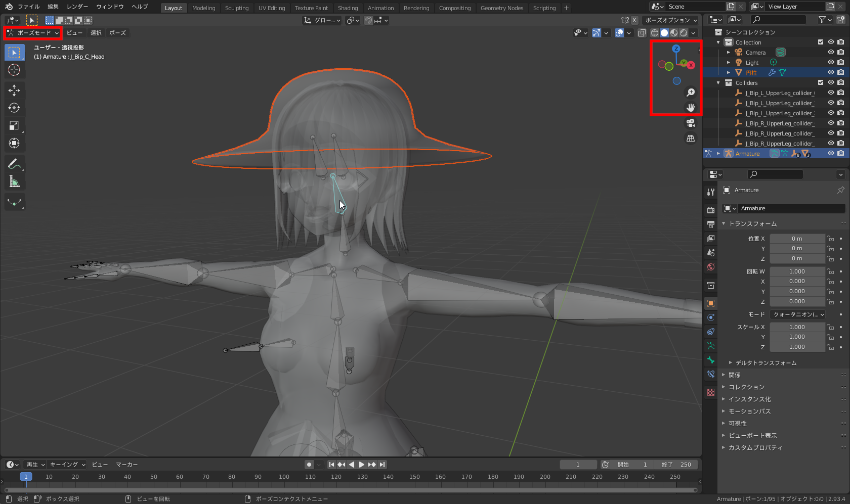Open the Bone Constraints properties tab
Image resolution: width=850 pixels, height=504 pixels.
(711, 374)
